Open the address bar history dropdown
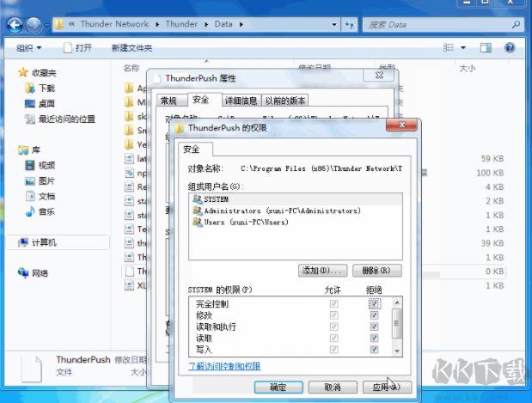 point(334,24)
